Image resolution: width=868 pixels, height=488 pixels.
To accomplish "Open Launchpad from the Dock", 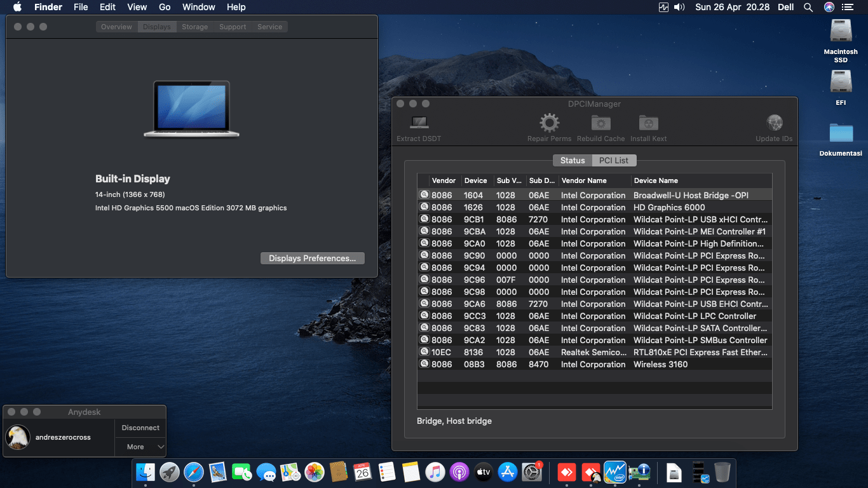I will pyautogui.click(x=170, y=472).
